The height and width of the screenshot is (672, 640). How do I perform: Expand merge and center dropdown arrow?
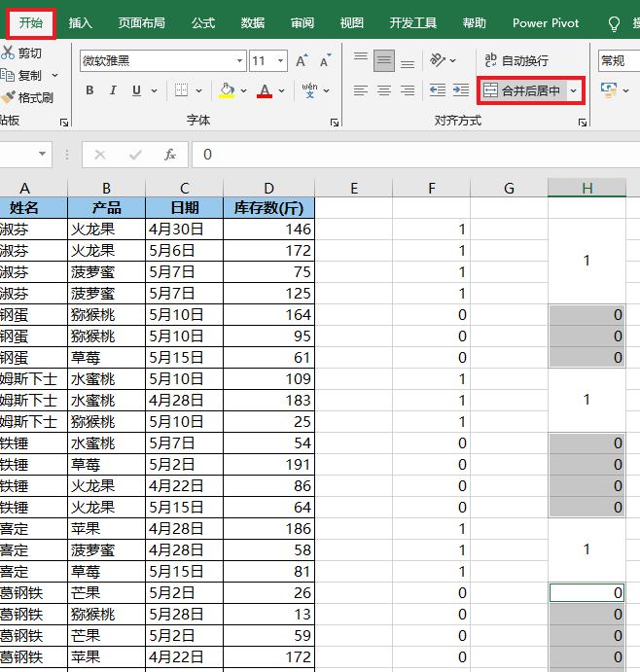[573, 90]
